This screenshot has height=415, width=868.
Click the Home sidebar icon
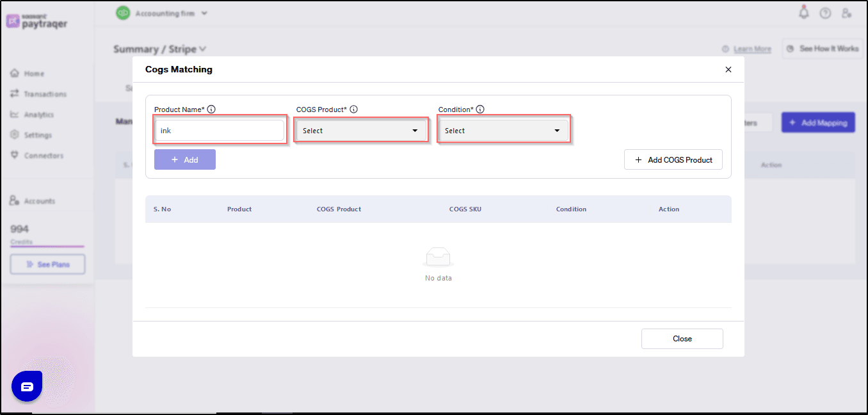click(x=15, y=74)
